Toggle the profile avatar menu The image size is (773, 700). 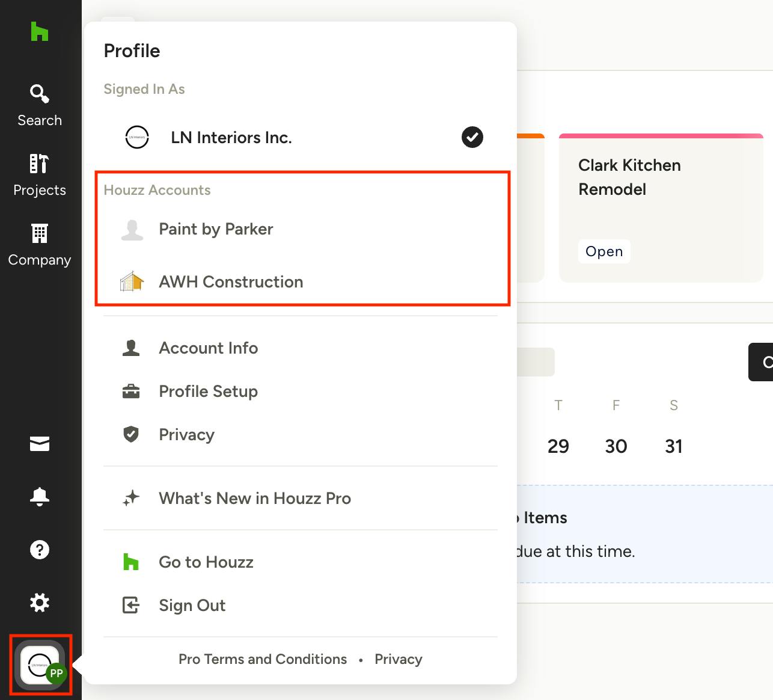coord(40,665)
